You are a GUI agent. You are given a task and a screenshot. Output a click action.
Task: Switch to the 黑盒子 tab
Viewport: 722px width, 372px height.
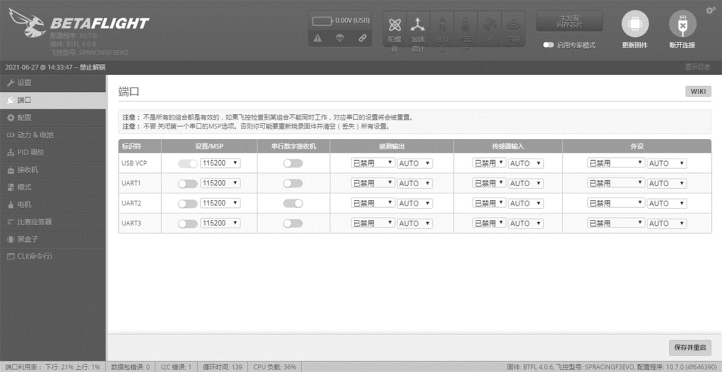click(x=53, y=239)
